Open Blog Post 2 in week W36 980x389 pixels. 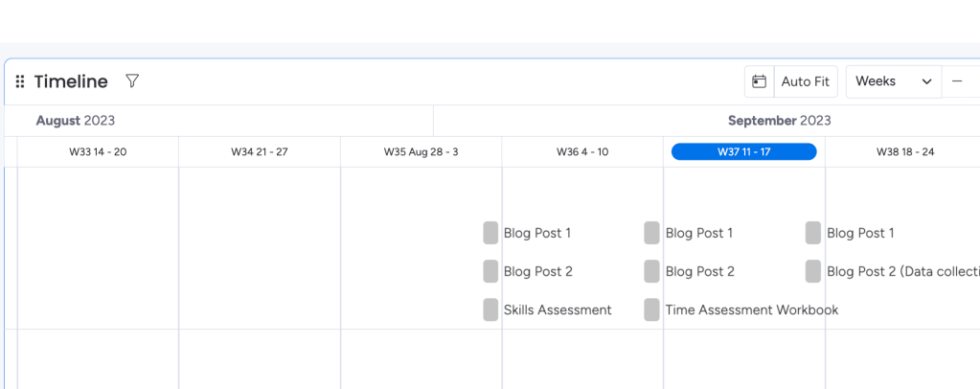(x=537, y=271)
